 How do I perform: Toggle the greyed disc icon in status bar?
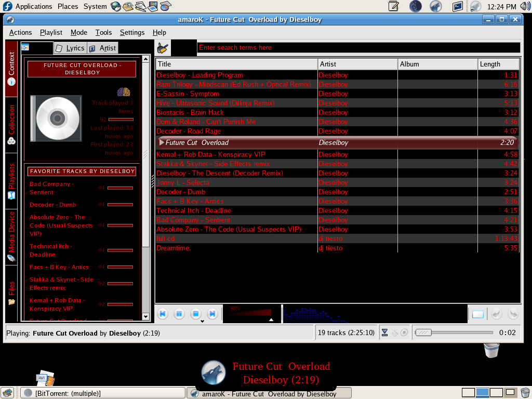coord(404,332)
